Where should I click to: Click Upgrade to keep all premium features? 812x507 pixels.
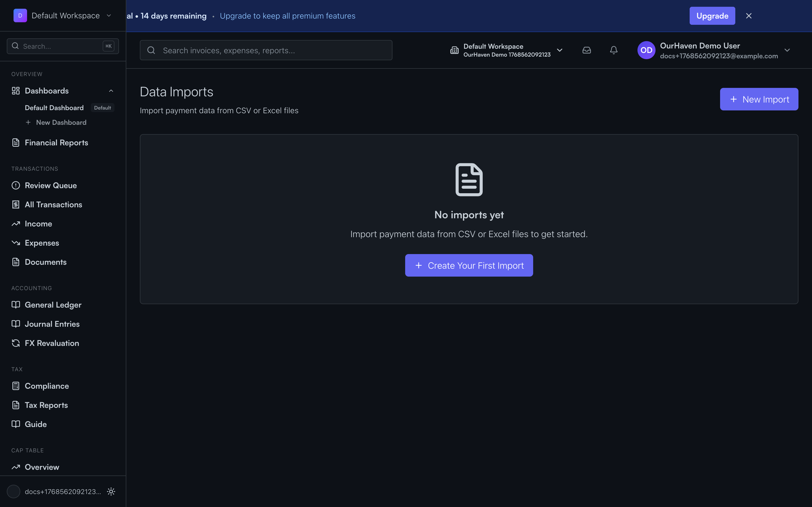pos(287,15)
